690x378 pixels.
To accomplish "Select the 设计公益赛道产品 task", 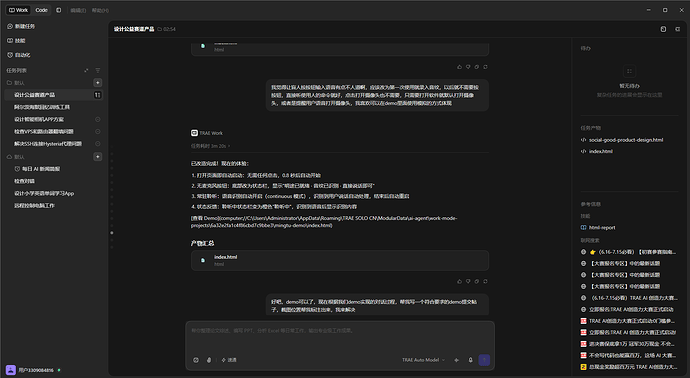I will click(54, 95).
